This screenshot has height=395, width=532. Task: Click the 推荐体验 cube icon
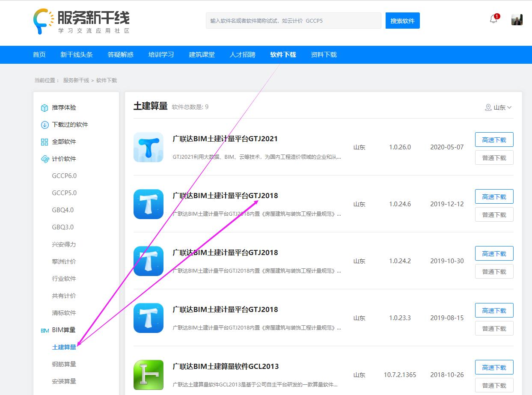[45, 108]
